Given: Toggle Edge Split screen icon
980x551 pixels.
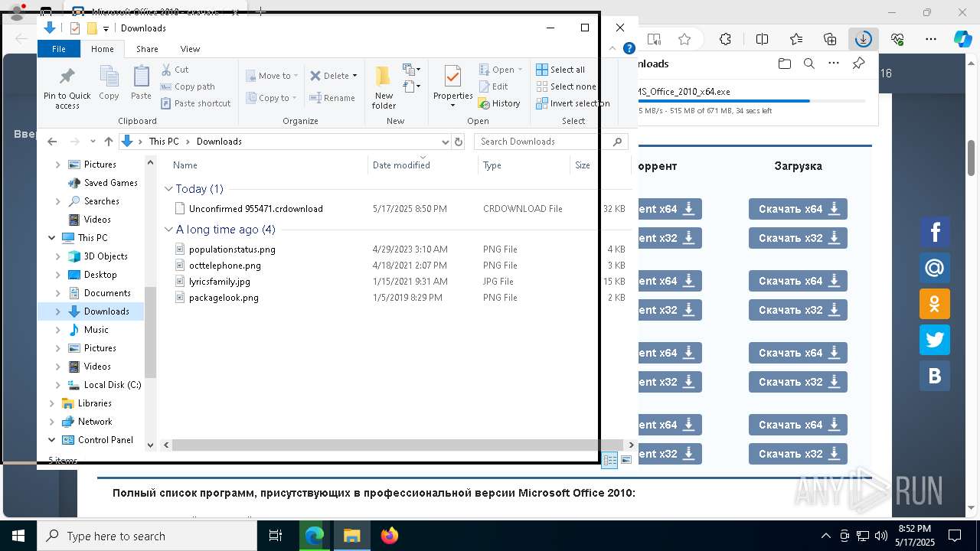Looking at the screenshot, I should [762, 39].
